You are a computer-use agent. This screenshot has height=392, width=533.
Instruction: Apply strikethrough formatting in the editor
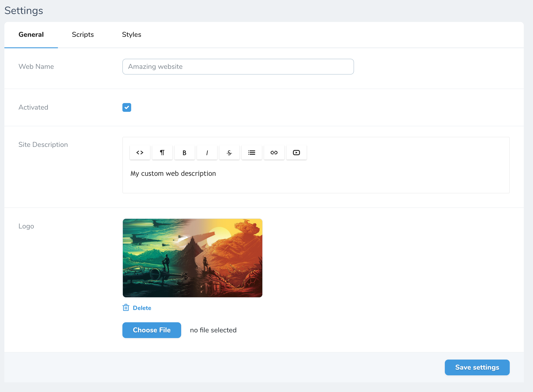229,152
